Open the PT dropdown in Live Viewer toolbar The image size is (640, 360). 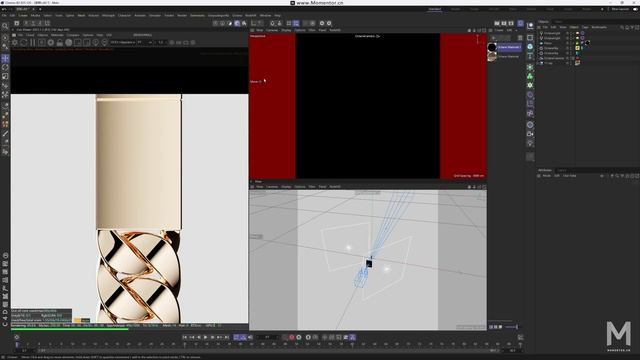(144, 42)
